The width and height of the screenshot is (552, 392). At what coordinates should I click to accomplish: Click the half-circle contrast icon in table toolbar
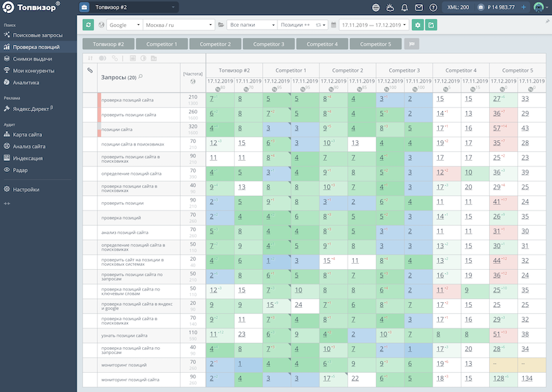click(144, 58)
